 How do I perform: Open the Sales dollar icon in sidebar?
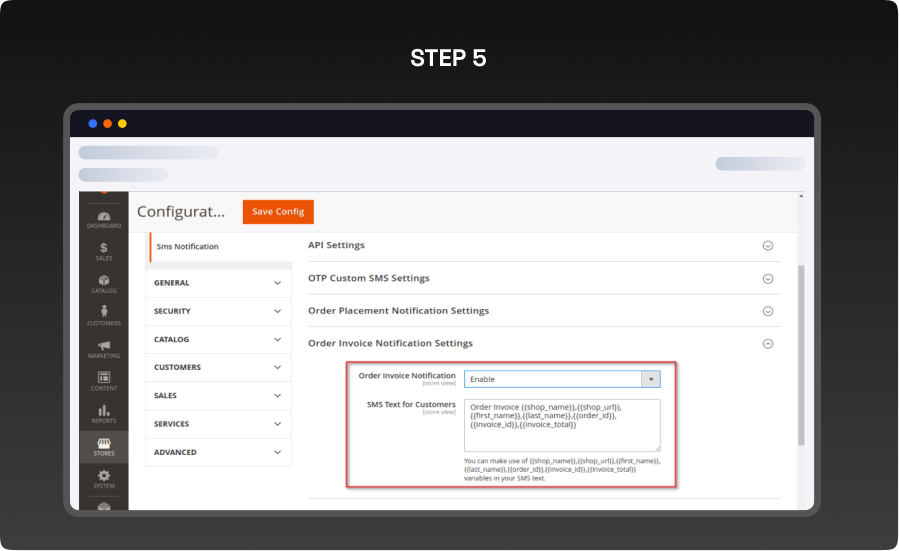(x=104, y=250)
